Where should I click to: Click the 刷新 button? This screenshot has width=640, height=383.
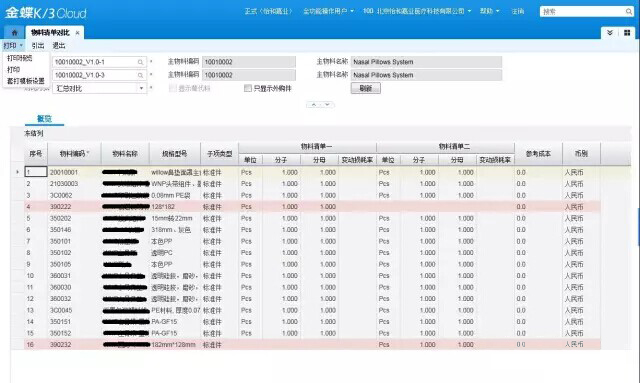point(366,88)
